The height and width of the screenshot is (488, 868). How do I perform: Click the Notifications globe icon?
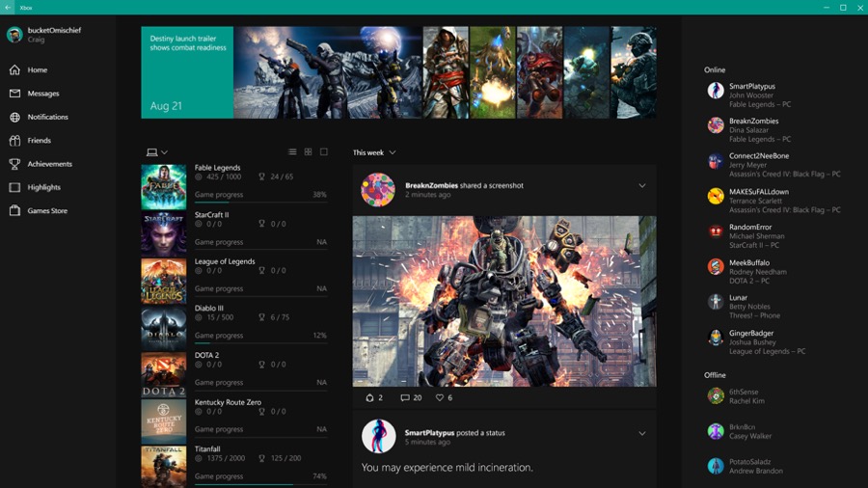(14, 117)
